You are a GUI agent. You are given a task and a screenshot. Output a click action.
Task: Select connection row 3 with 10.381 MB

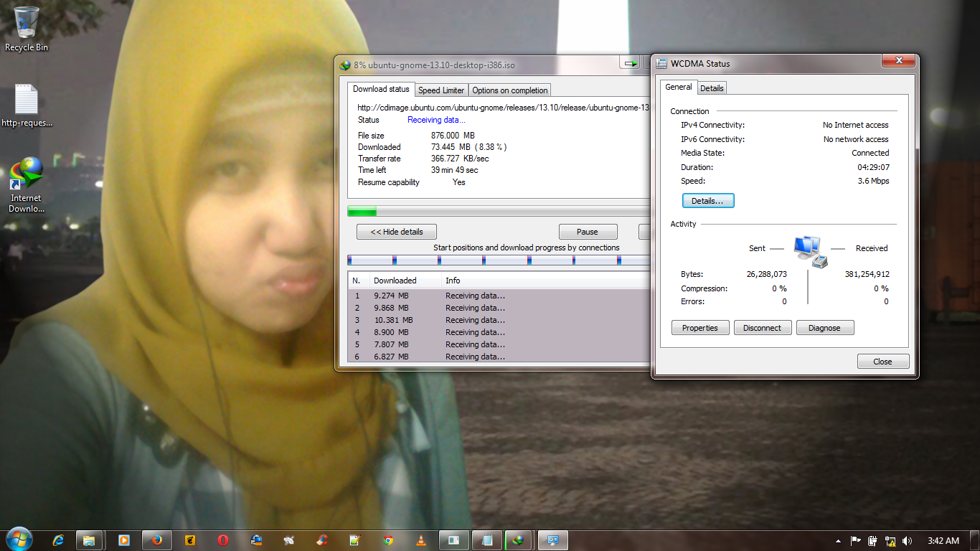click(499, 320)
